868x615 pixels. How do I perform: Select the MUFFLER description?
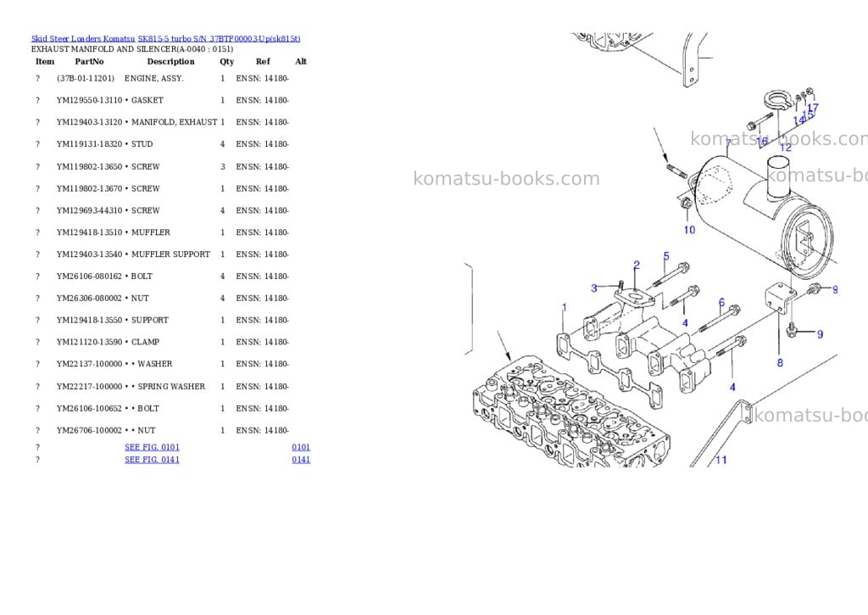pyautogui.click(x=151, y=232)
